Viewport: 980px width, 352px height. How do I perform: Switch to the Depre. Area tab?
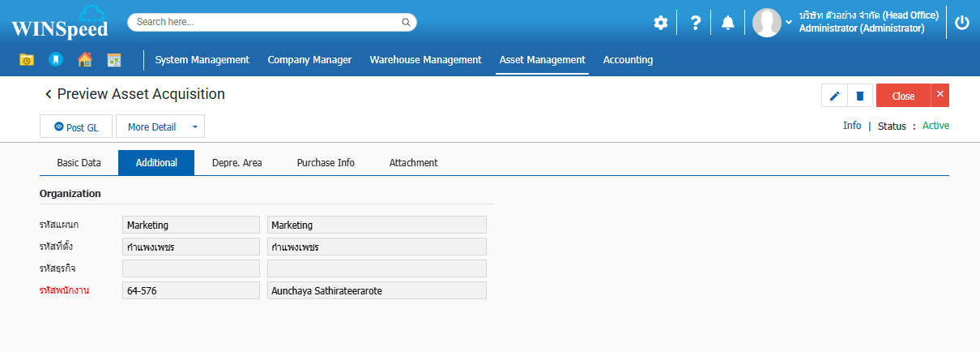236,163
